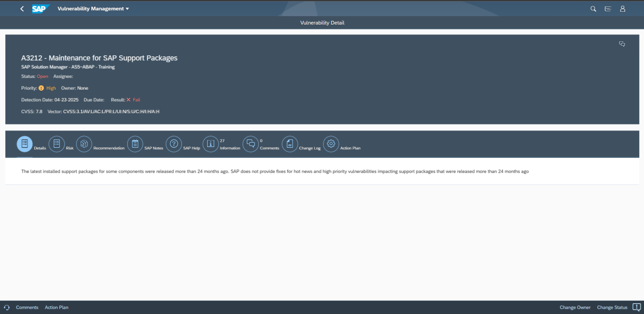Screen dimensions: 644x314
Task: Click the refresh icon in the footer
Action: [8, 307]
